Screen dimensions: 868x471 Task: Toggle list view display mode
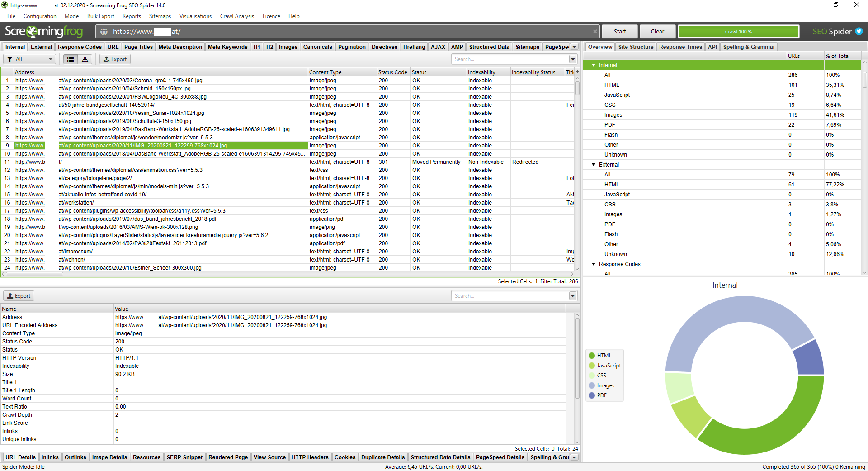click(x=71, y=59)
